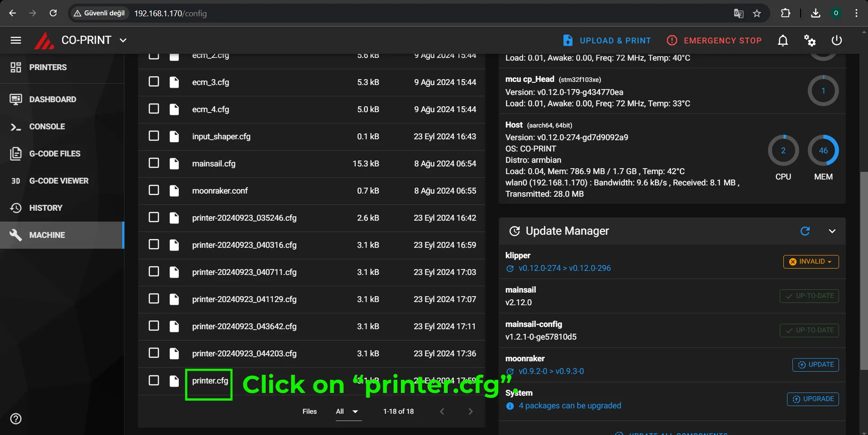The height and width of the screenshot is (435, 868).
Task: Open the browser extensions puzzle icon
Action: [786, 13]
